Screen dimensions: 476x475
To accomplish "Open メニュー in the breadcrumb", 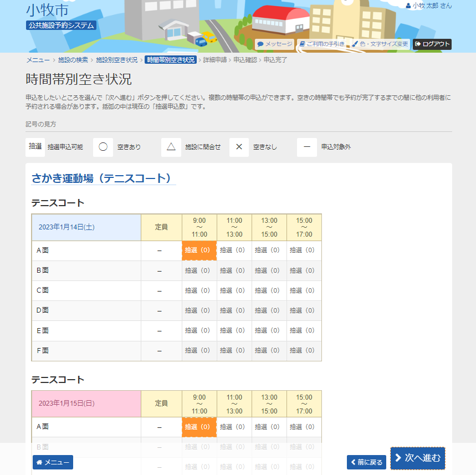I will pos(38,60).
